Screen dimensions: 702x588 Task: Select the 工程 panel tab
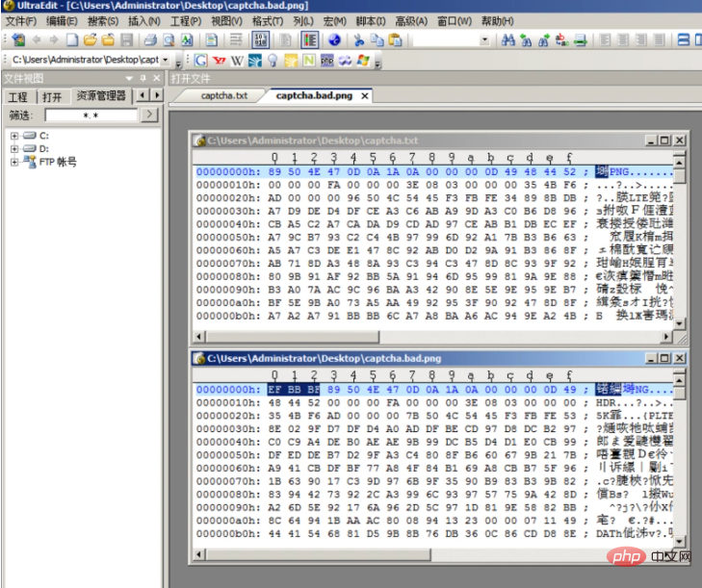click(x=18, y=96)
